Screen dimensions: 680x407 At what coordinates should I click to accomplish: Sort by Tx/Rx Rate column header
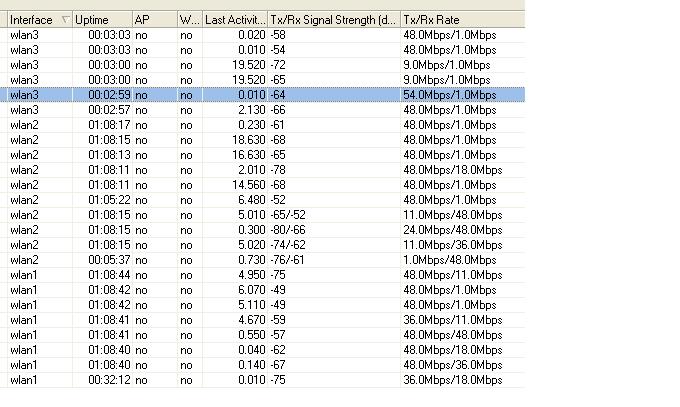[x=462, y=20]
